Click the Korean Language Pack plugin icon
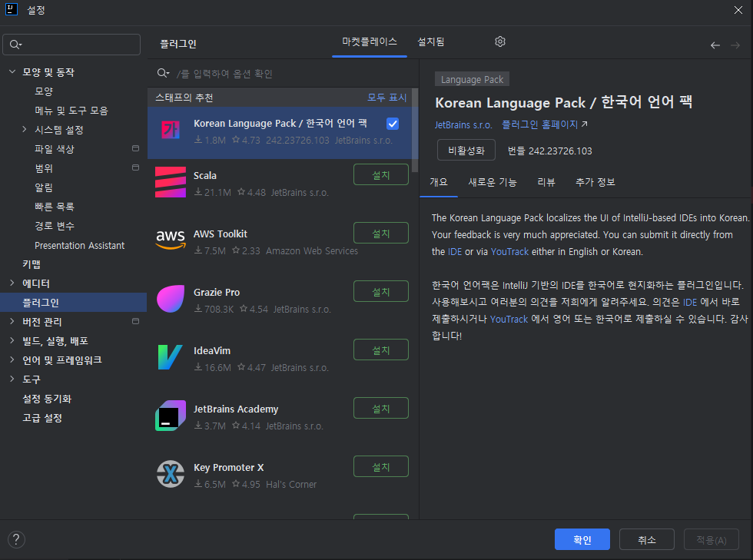The image size is (753, 560). 171,130
